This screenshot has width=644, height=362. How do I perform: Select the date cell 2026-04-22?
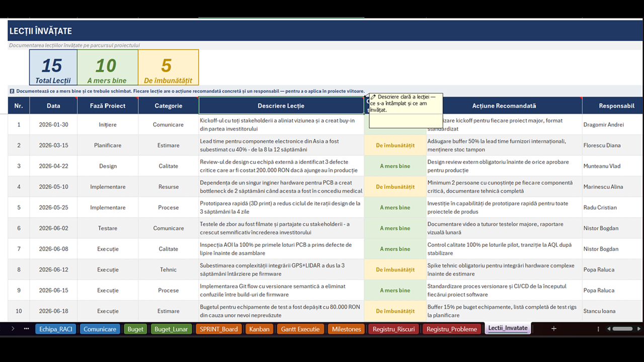(53, 166)
